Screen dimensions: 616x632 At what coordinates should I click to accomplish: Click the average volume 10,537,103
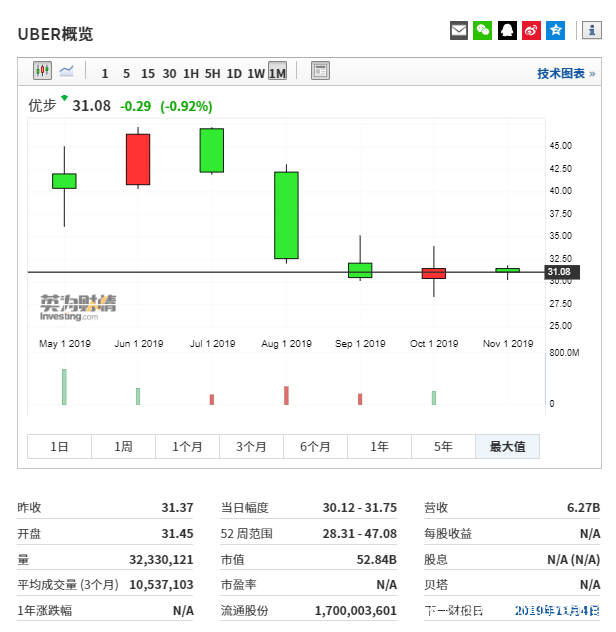pos(161,585)
